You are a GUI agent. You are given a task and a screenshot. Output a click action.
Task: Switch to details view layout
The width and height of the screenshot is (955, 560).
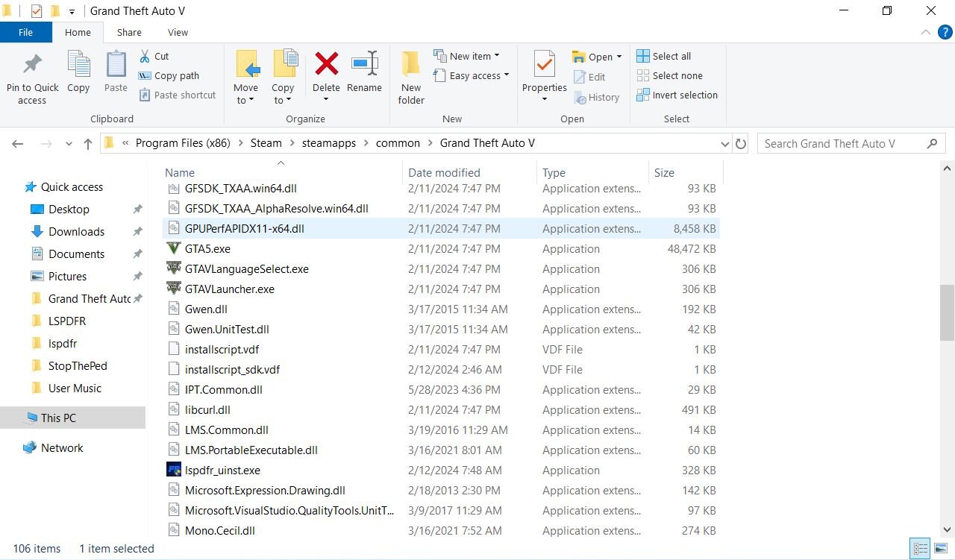(921, 550)
